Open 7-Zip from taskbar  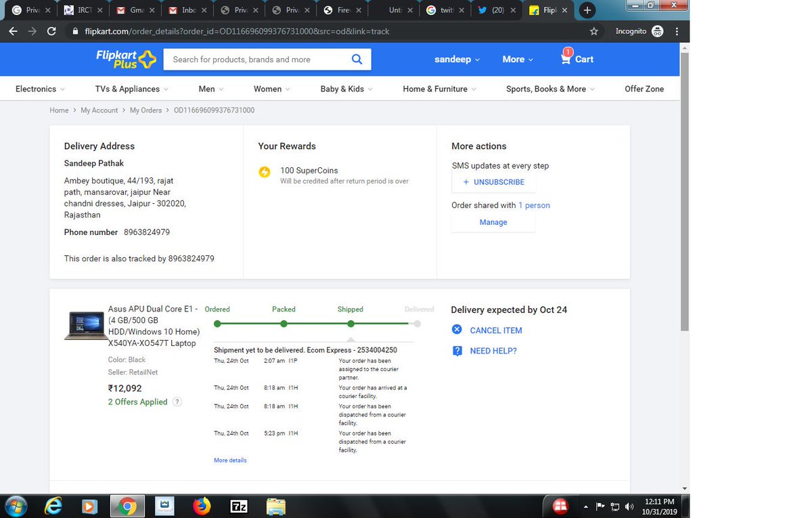239,506
